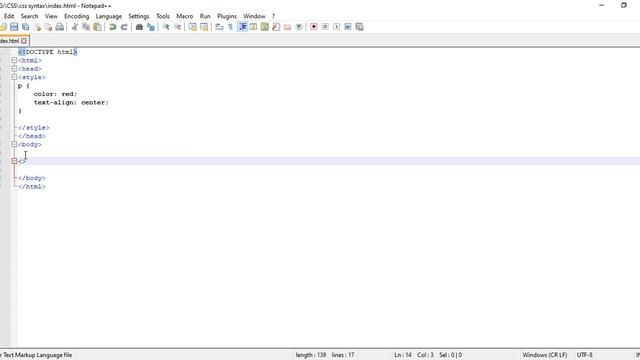This screenshot has width=640, height=360.
Task: Play back the recorded macro icon
Action: [x=336, y=27]
